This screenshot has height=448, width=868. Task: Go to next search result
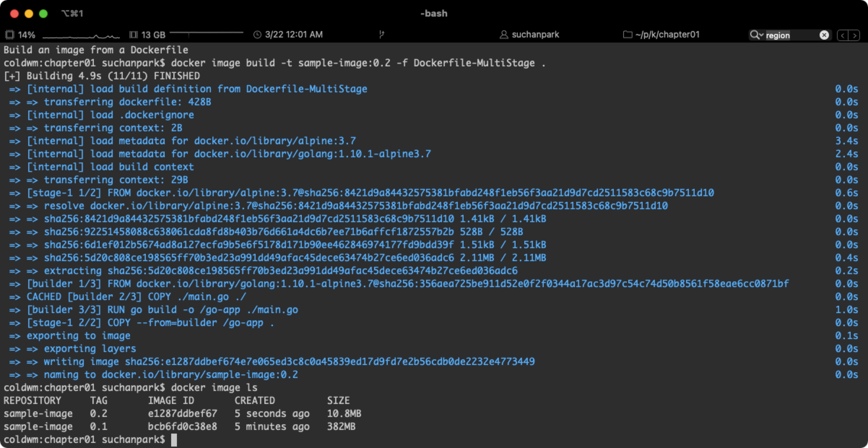[855, 35]
